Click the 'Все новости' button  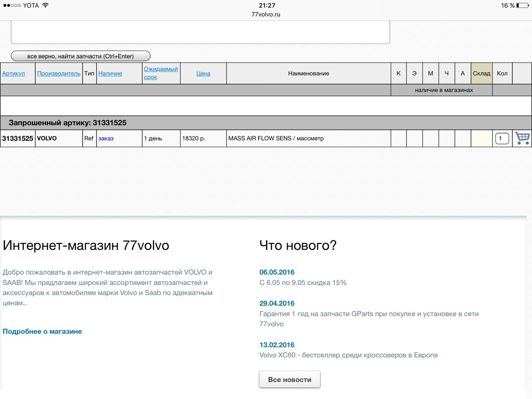(x=290, y=379)
